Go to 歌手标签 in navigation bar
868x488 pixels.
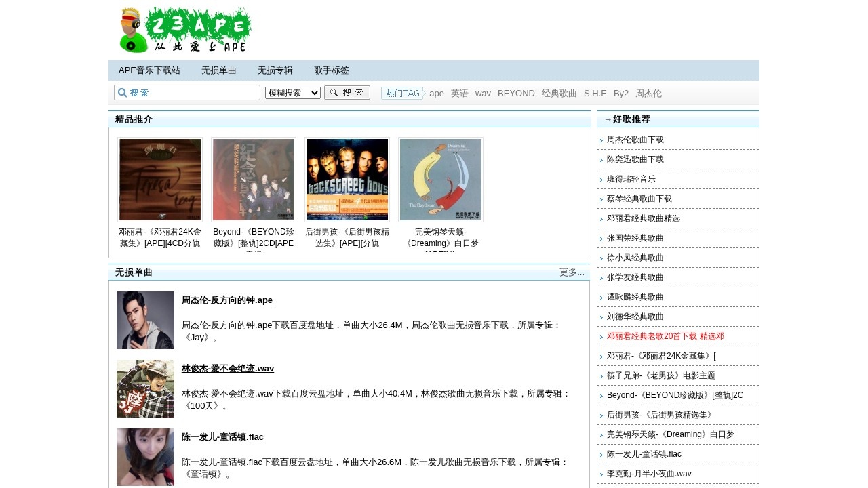(x=332, y=70)
